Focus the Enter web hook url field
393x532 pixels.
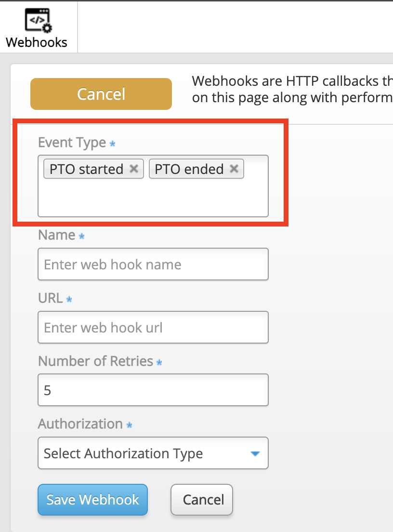click(x=153, y=327)
